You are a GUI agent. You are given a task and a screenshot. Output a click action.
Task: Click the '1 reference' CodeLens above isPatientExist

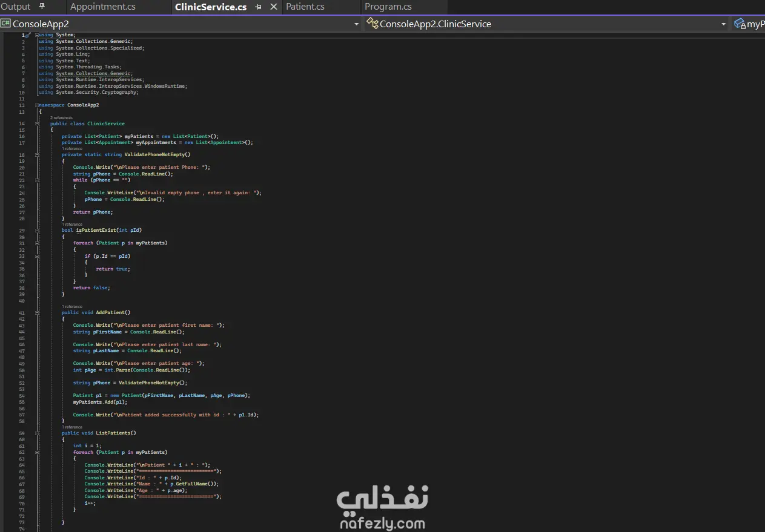pos(71,224)
